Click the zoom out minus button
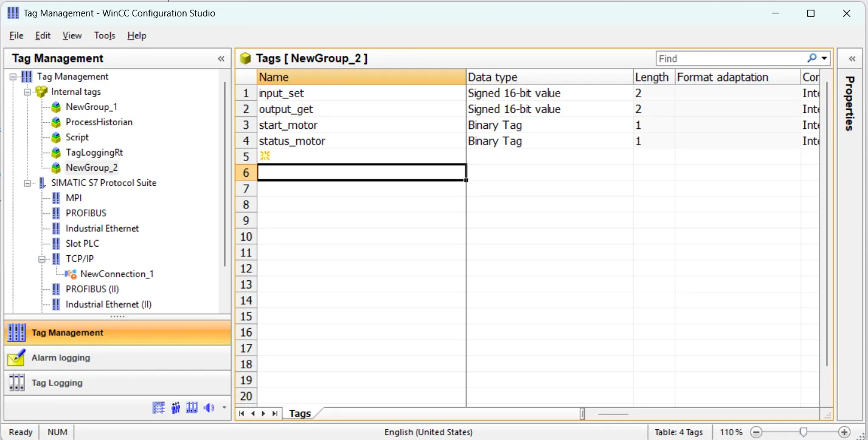Viewport: 868px width, 440px height. (x=756, y=432)
